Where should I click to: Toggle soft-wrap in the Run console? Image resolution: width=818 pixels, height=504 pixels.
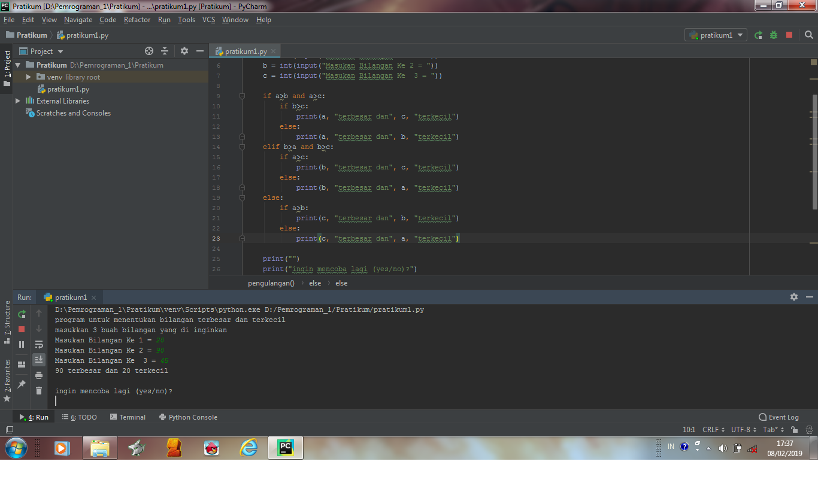point(39,344)
